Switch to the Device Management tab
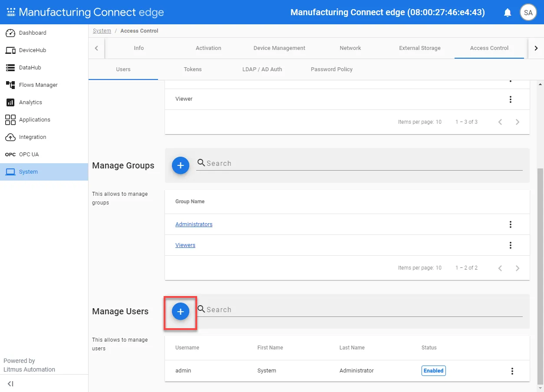 point(279,48)
